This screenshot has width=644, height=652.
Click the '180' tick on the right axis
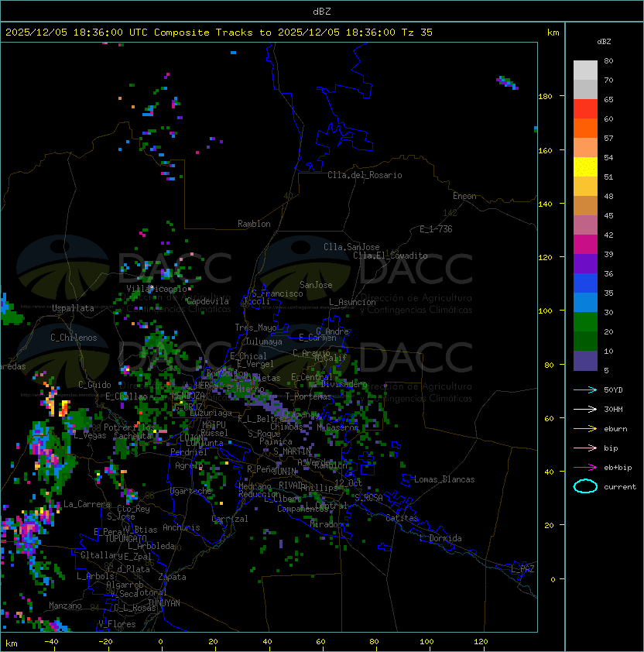[545, 97]
